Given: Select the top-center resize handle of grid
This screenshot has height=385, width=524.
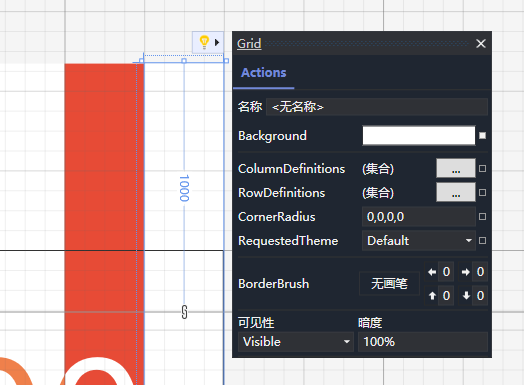Looking at the screenshot, I should click(x=184, y=61).
